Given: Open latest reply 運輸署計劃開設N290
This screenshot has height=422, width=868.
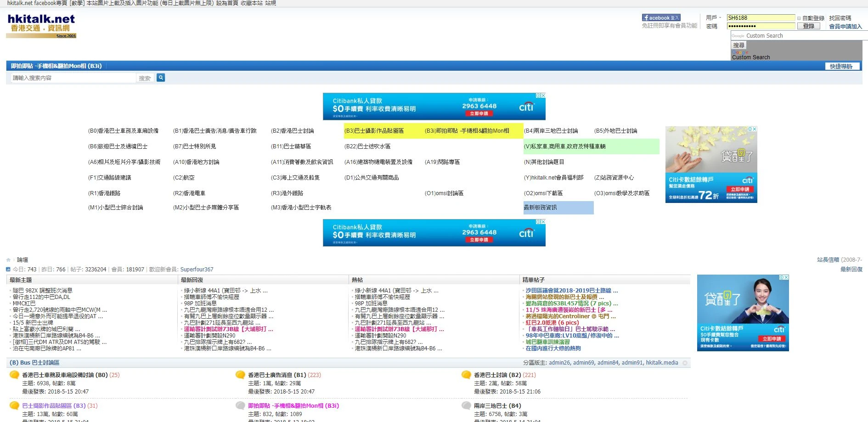Looking at the screenshot, I should pyautogui.click(x=209, y=336).
